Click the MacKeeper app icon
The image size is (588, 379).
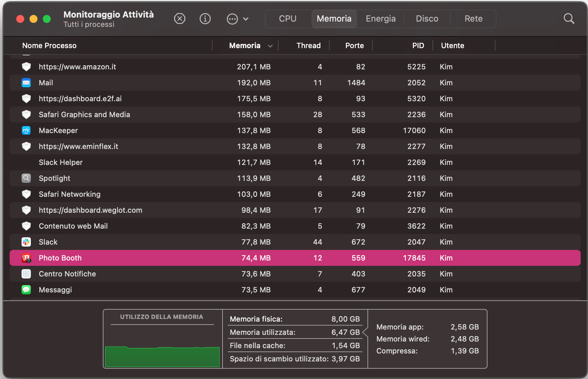coord(26,130)
